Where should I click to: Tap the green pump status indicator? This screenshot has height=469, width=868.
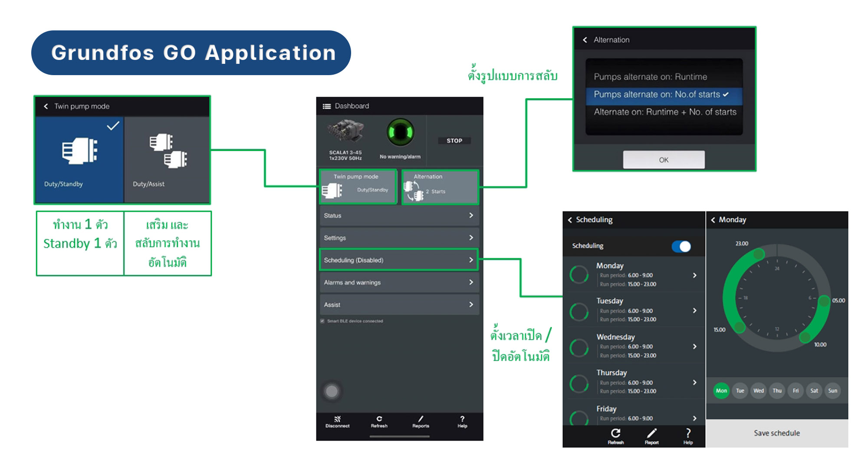tap(400, 132)
